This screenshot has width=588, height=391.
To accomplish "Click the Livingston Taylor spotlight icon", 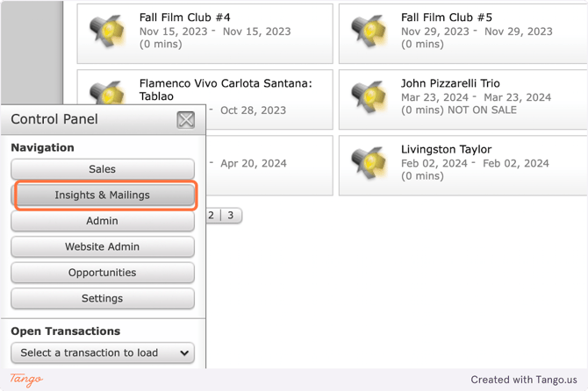I will pos(369,163).
